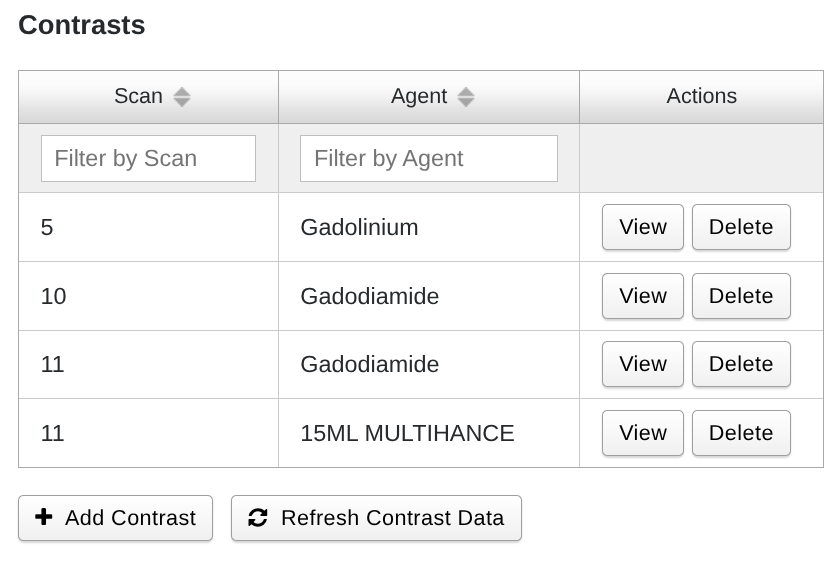View the 15ML MULTIHANCE contrast

click(642, 433)
